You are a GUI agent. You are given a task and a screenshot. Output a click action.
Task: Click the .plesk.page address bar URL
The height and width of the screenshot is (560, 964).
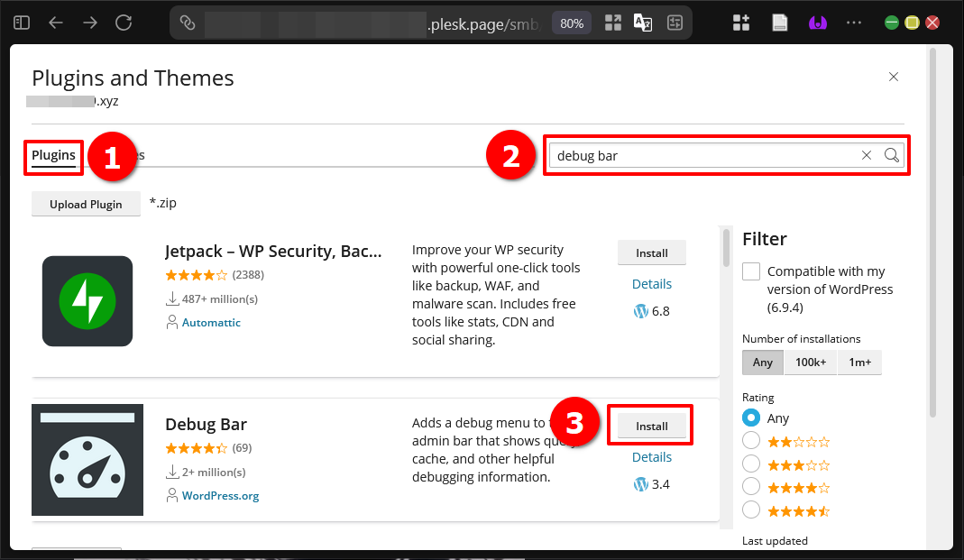(483, 24)
